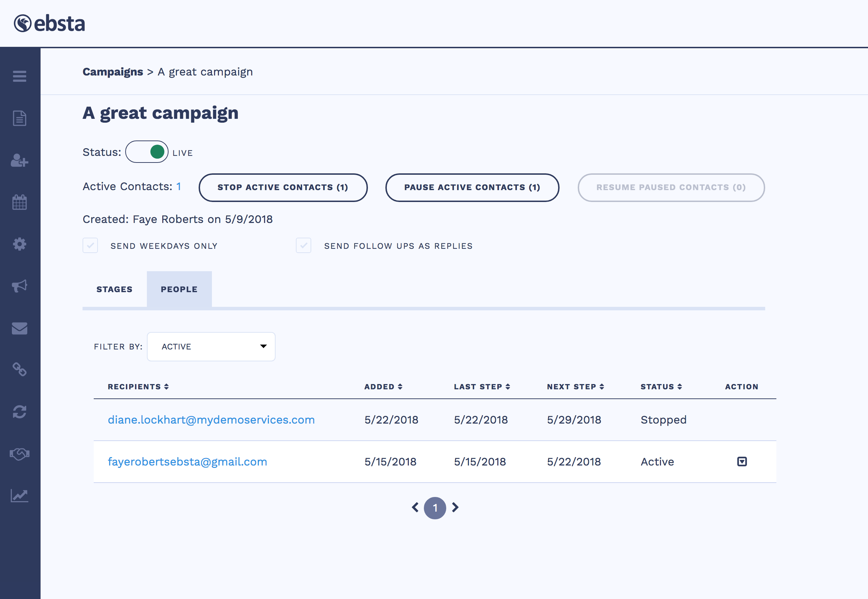Click the add user sidebar icon
The height and width of the screenshot is (599, 868).
coord(20,161)
